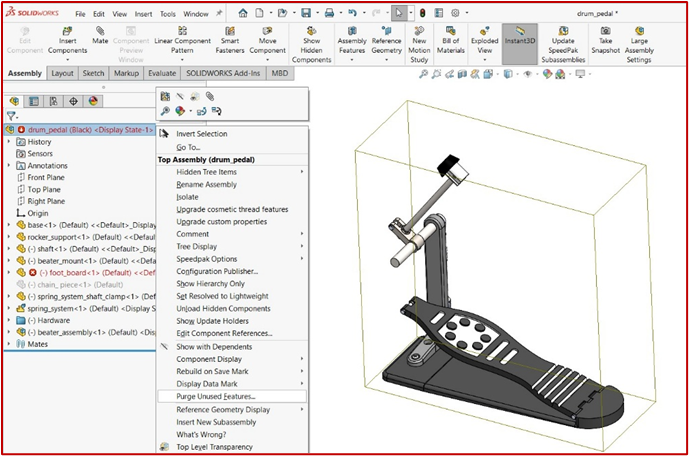Image resolution: width=689 pixels, height=456 pixels.
Task: Switch to SOLIDWORKS Add-Ins tab
Action: [223, 73]
